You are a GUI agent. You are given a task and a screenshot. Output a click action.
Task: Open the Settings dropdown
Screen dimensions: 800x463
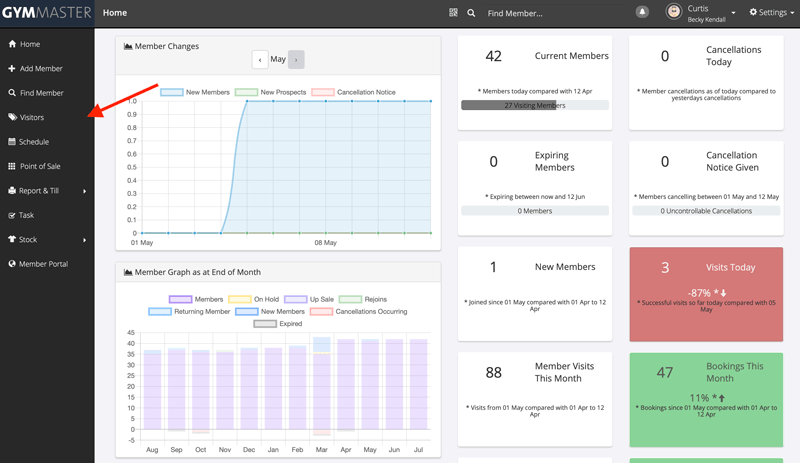pyautogui.click(x=768, y=13)
